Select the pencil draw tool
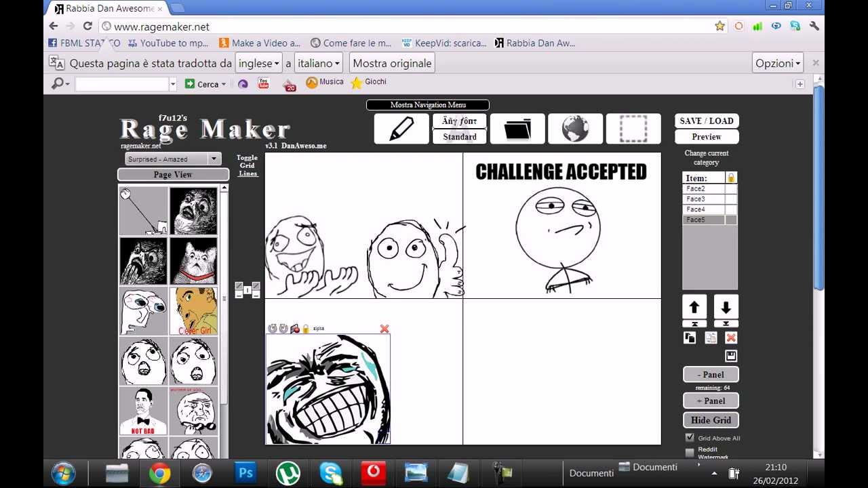 [x=401, y=129]
